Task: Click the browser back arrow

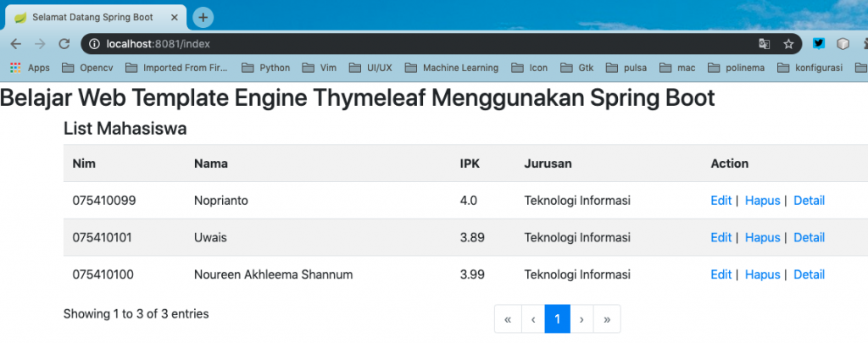Action: 16,44
